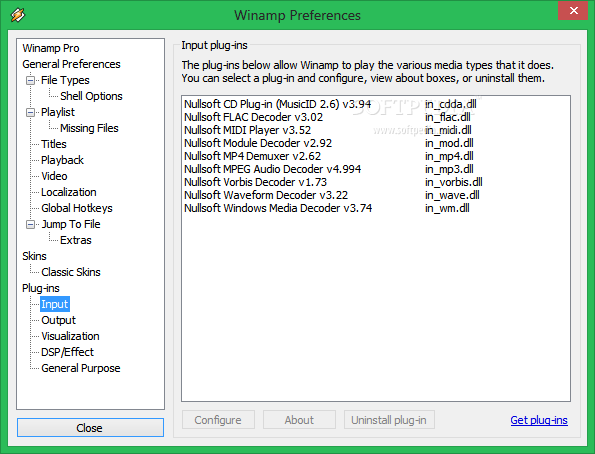The width and height of the screenshot is (595, 454).
Task: Collapse the Playlist tree node
Action: tap(30, 112)
